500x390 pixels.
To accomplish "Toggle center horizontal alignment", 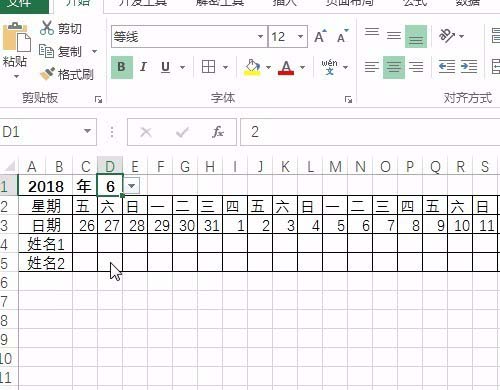I will [x=394, y=67].
